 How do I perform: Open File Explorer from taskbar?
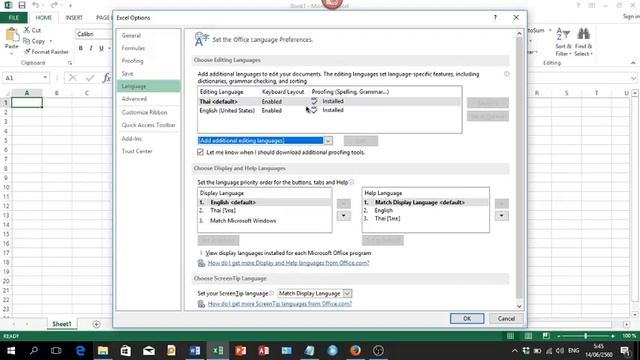[x=103, y=351]
